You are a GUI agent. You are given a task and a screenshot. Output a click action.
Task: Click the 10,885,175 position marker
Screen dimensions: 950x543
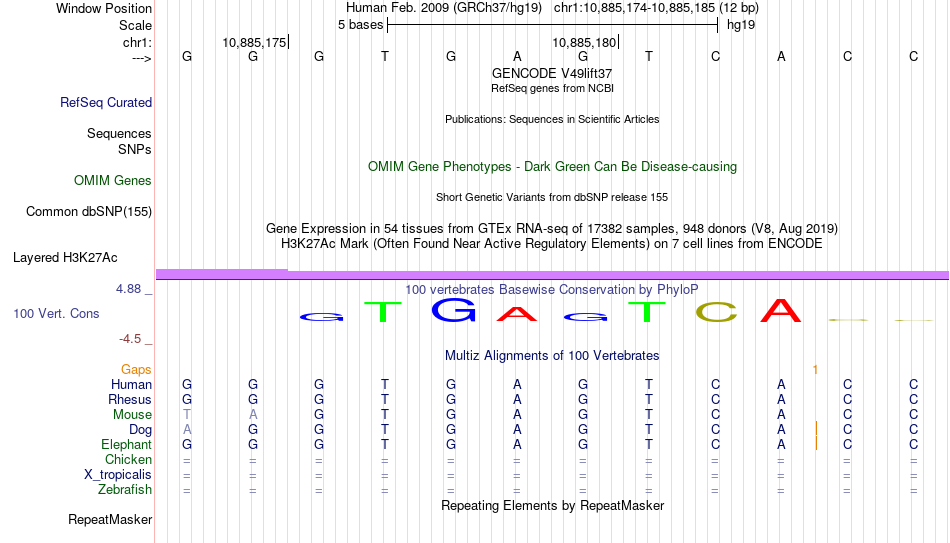255,42
